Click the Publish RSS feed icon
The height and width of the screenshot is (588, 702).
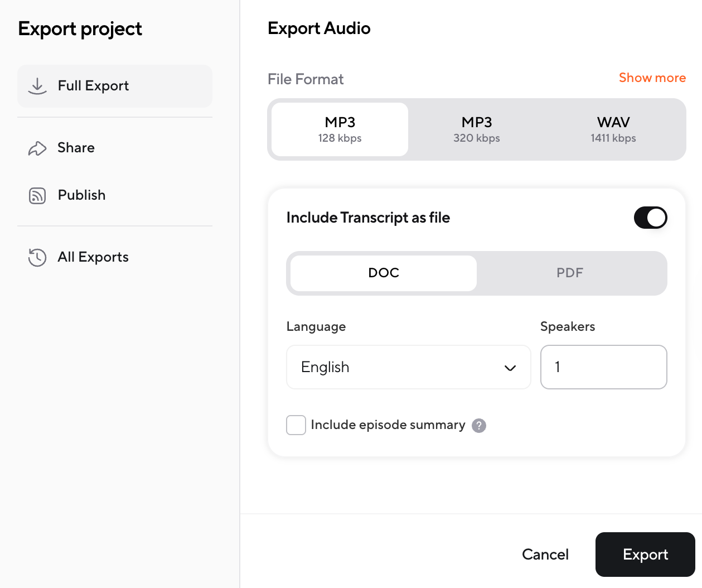37,196
